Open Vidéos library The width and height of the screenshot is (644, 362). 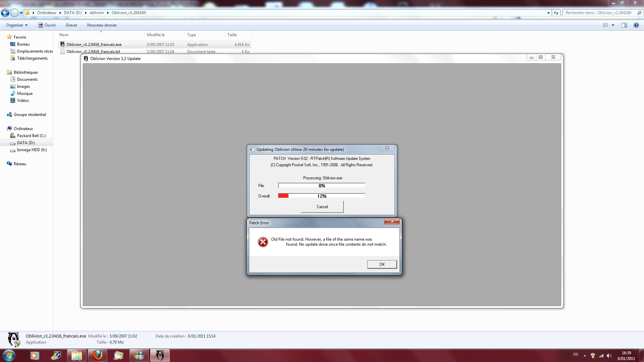point(23,101)
